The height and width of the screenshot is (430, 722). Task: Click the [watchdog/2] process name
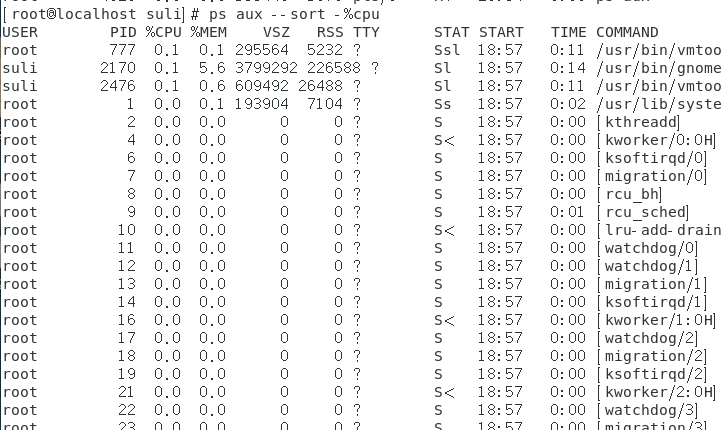coord(647,337)
